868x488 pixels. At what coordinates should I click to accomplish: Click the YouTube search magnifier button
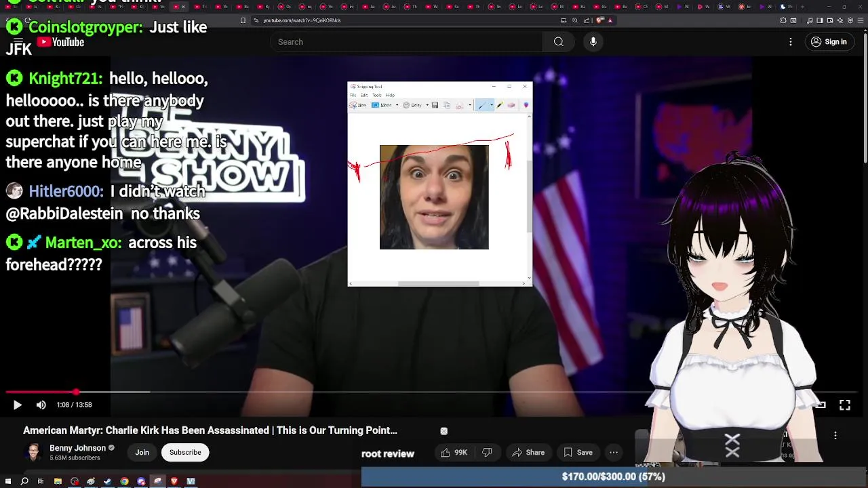pyautogui.click(x=559, y=42)
